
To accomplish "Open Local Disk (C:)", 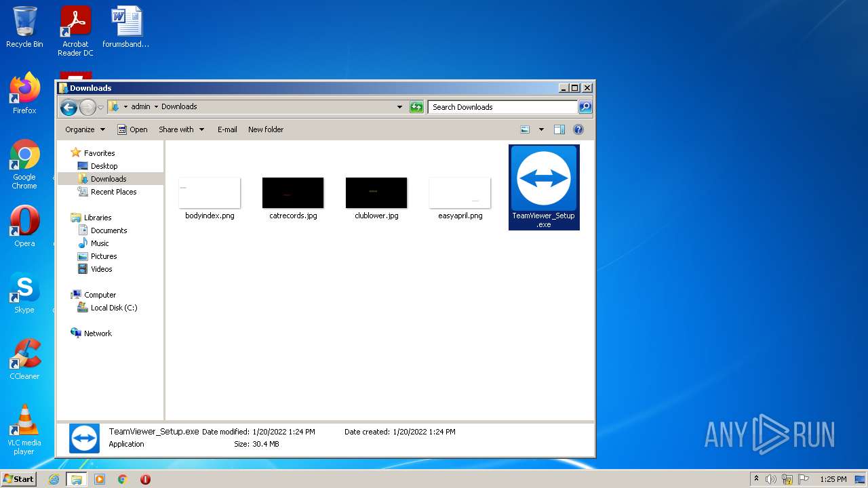I will (113, 308).
